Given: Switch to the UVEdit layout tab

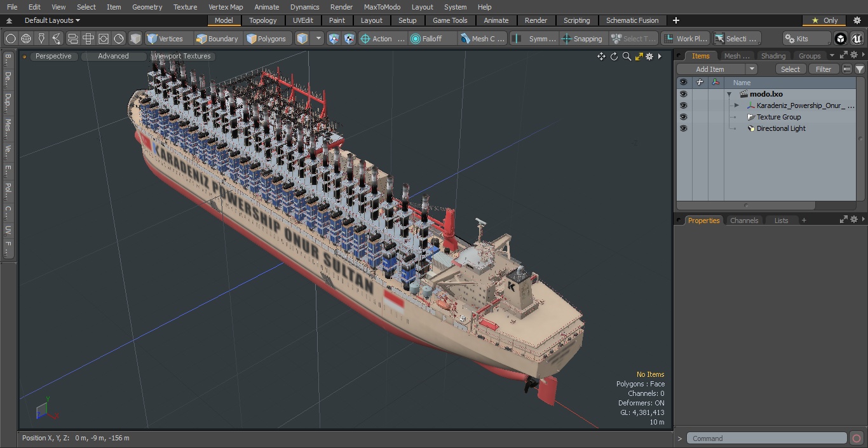Looking at the screenshot, I should pyautogui.click(x=303, y=20).
